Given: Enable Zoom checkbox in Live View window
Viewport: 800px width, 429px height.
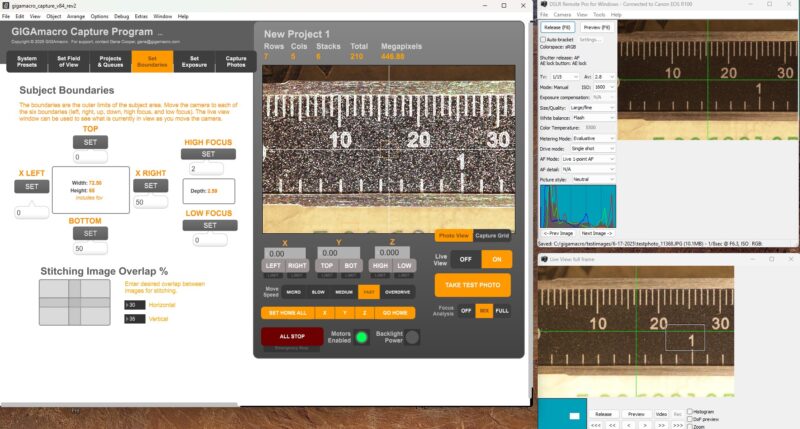Looking at the screenshot, I should (690, 426).
